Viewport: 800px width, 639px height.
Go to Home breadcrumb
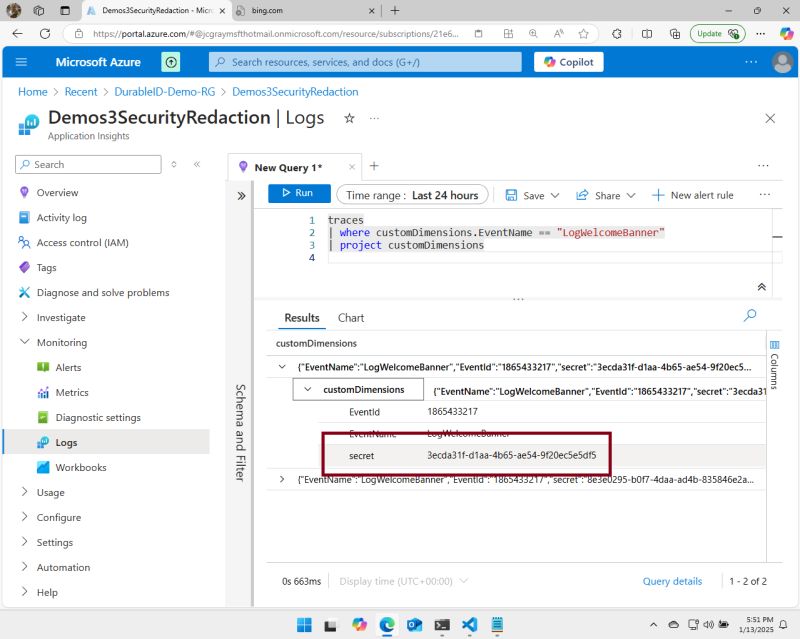point(33,92)
